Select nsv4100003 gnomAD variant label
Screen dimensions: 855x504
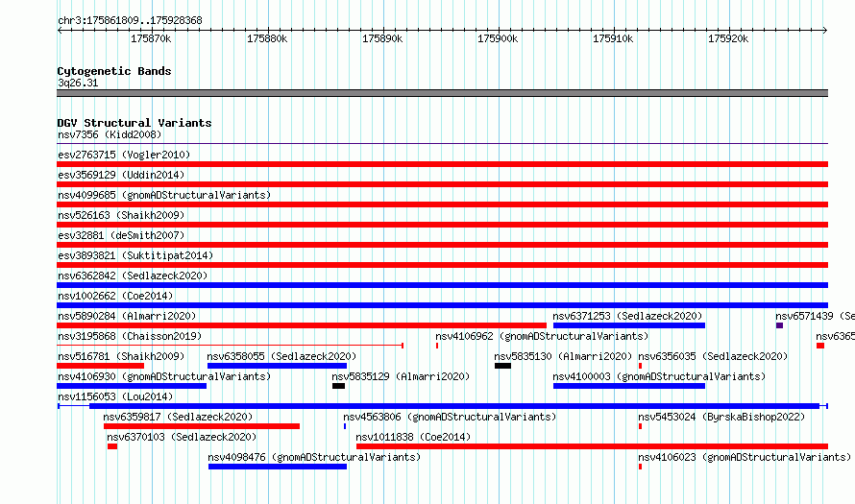point(659,376)
